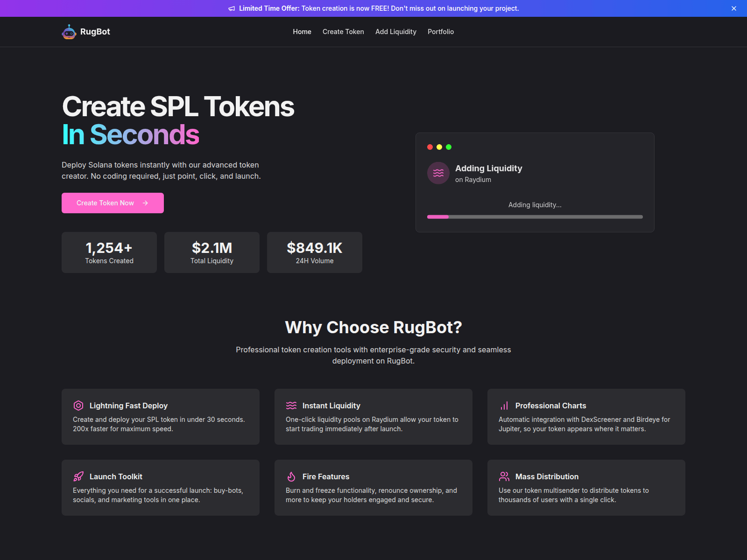Click the $2.1M Total Liquidity stat card
The image size is (747, 560).
pyautogui.click(x=212, y=252)
